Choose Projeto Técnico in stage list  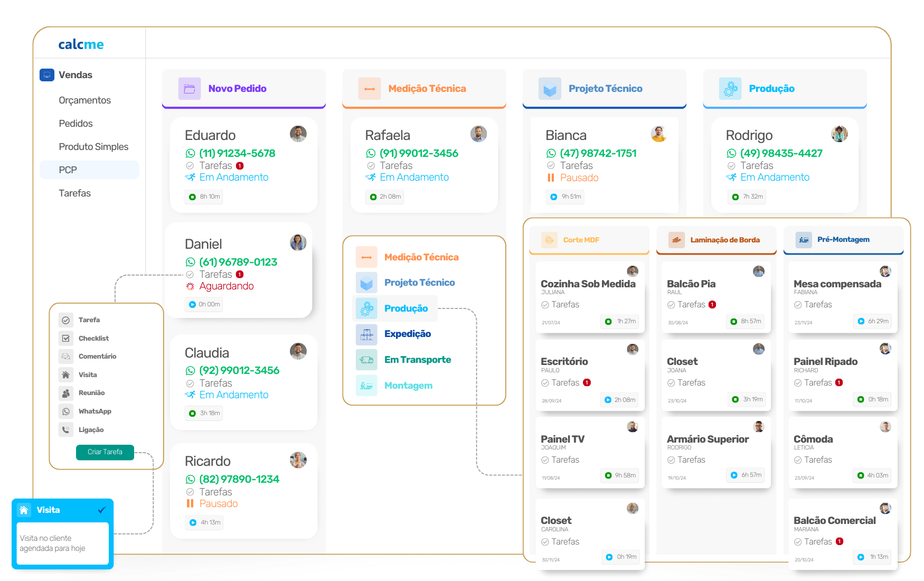pos(419,283)
